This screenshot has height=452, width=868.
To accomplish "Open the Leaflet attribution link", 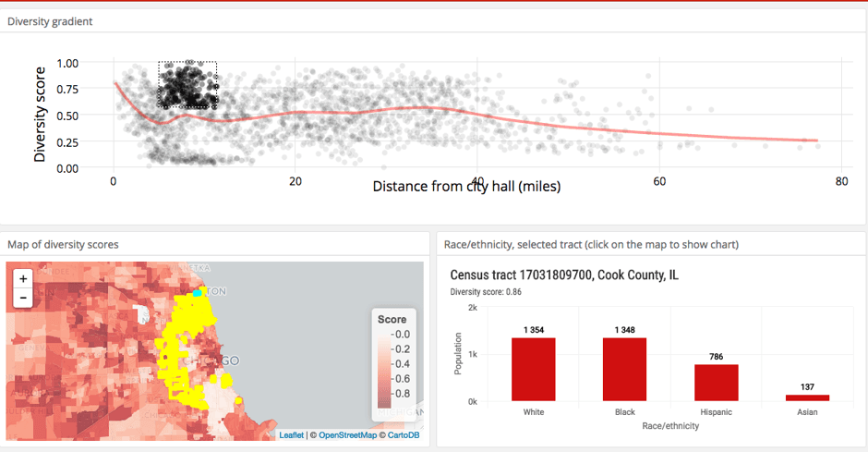I will coord(292,434).
